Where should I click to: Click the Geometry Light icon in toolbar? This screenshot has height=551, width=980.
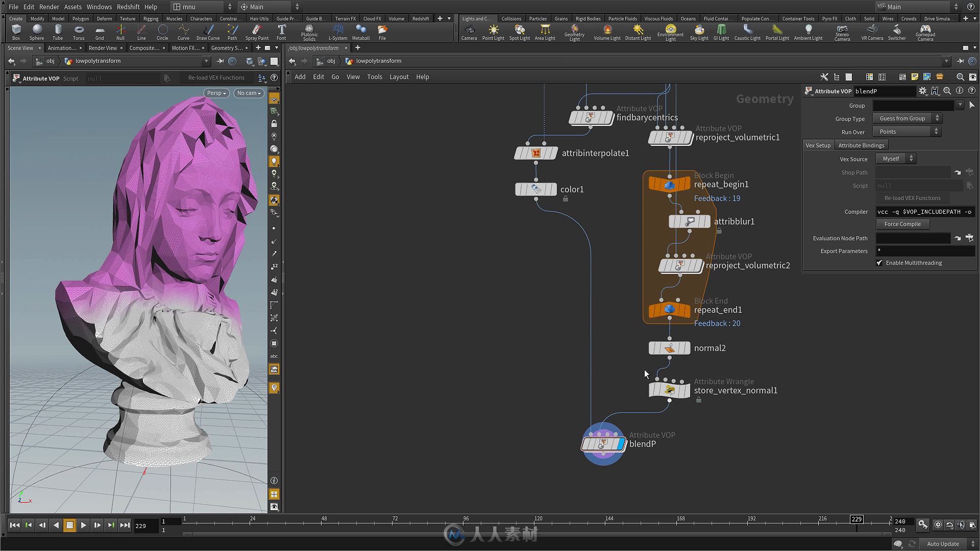574,30
